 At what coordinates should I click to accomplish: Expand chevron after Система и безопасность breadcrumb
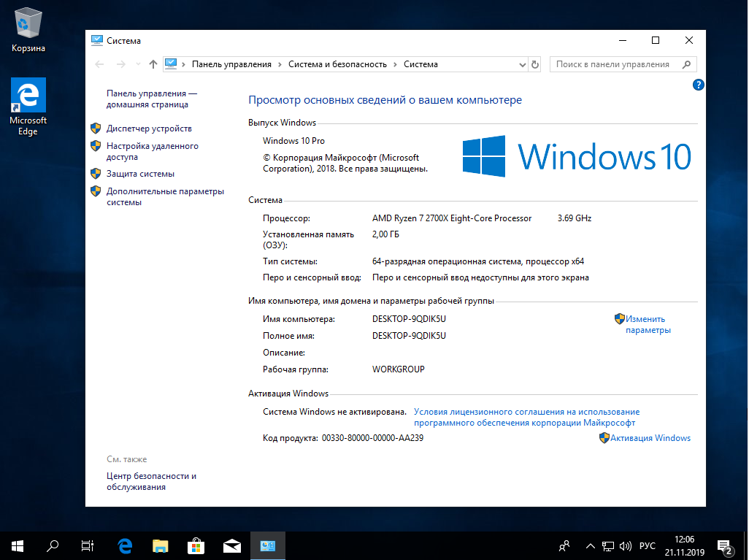coord(395,64)
